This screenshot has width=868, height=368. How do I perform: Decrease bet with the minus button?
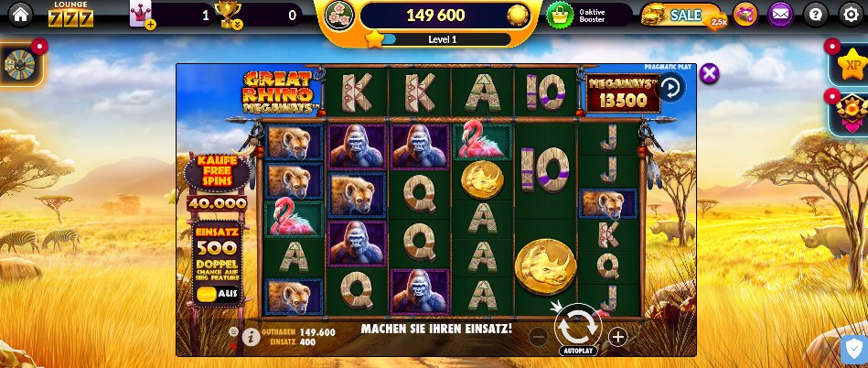tap(538, 336)
